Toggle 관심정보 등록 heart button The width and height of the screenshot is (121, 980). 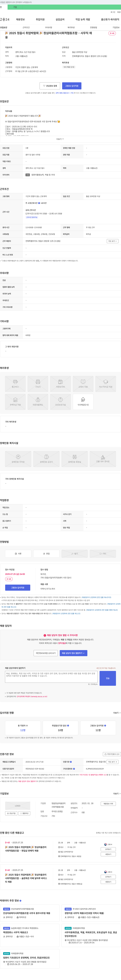tap(50, 86)
